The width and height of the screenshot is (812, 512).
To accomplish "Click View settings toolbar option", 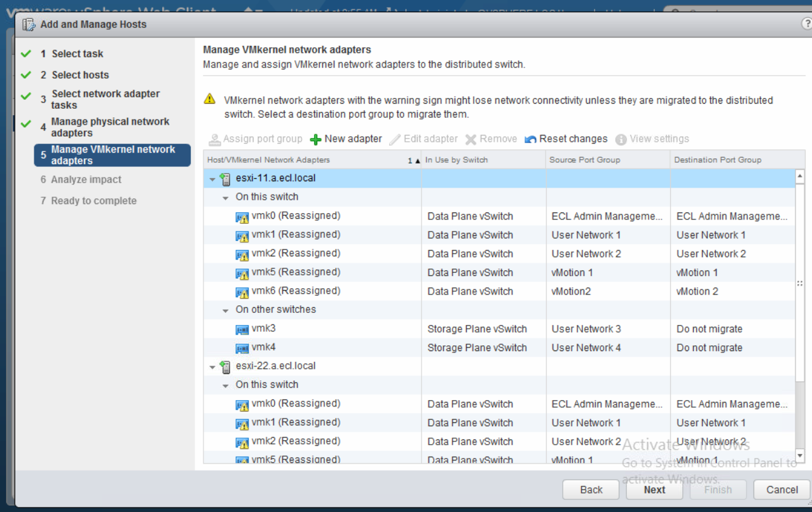I will [x=652, y=139].
